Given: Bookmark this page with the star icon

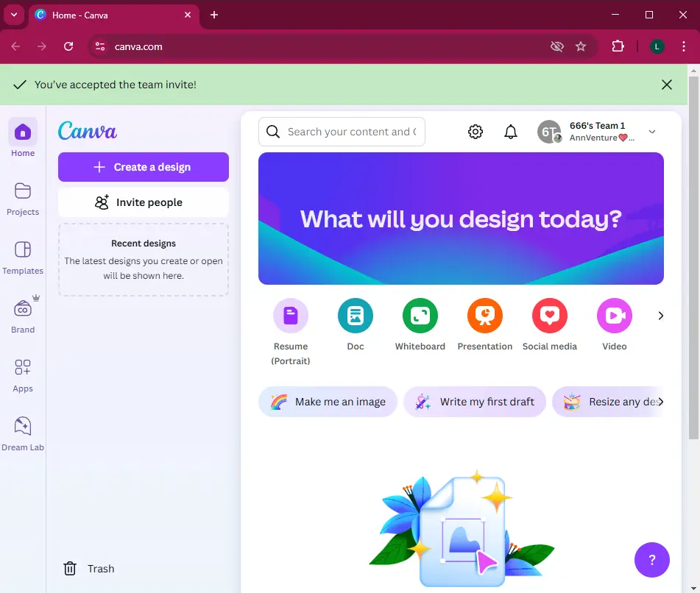Looking at the screenshot, I should pyautogui.click(x=580, y=46).
